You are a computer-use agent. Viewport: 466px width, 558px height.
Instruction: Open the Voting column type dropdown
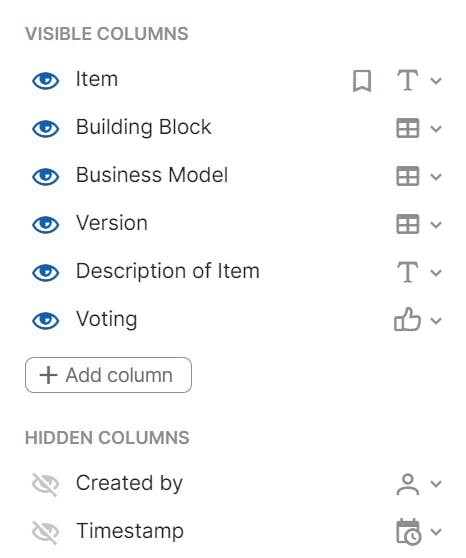pyautogui.click(x=436, y=321)
